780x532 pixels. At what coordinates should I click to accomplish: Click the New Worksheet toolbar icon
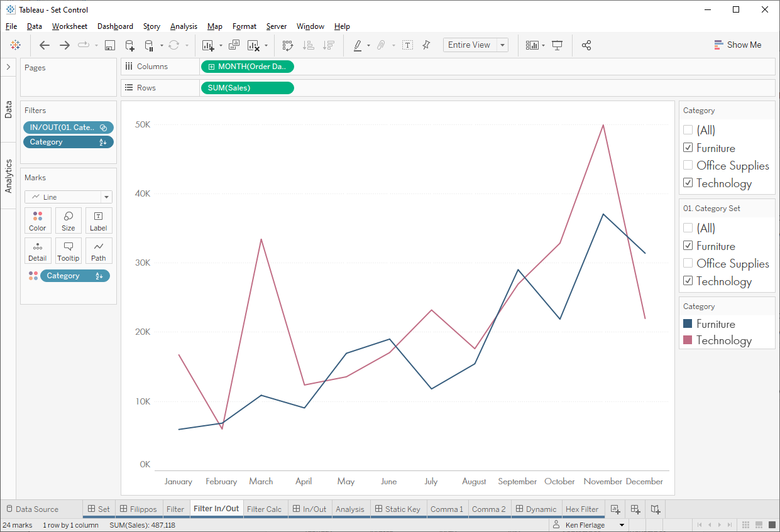click(208, 45)
